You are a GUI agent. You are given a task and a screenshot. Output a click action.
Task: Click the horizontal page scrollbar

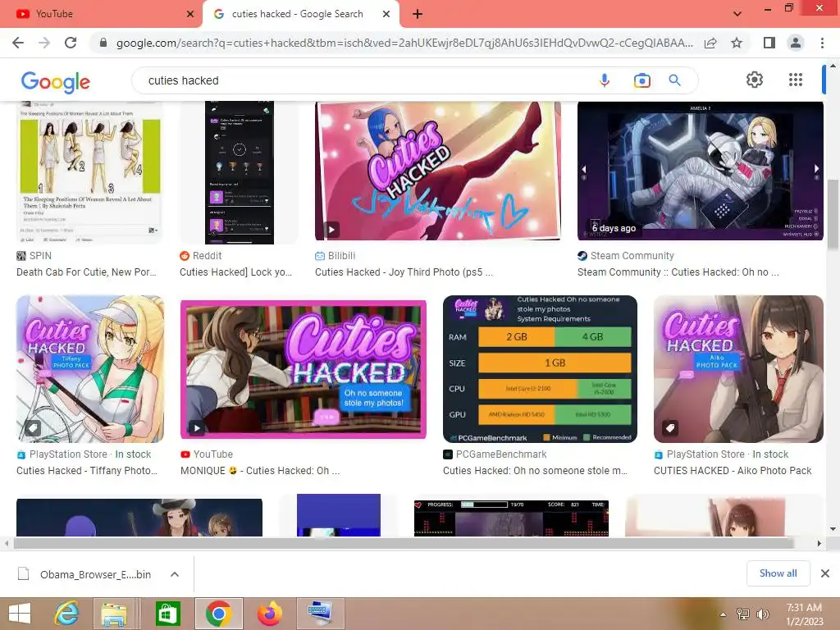[404, 543]
